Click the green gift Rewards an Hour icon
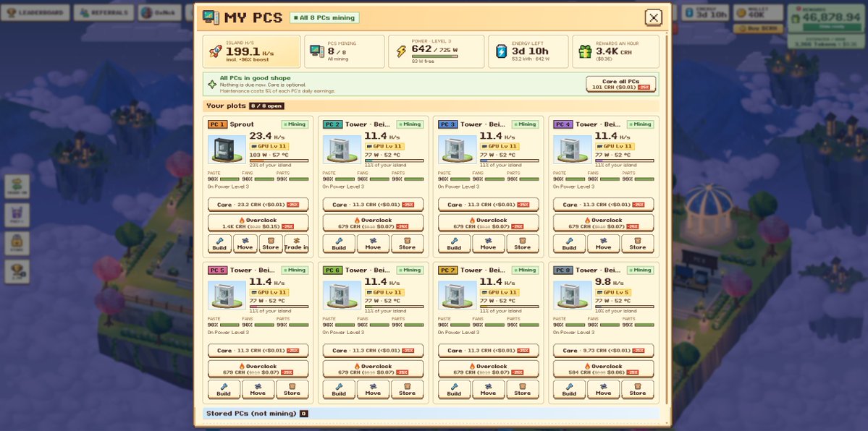 [585, 51]
